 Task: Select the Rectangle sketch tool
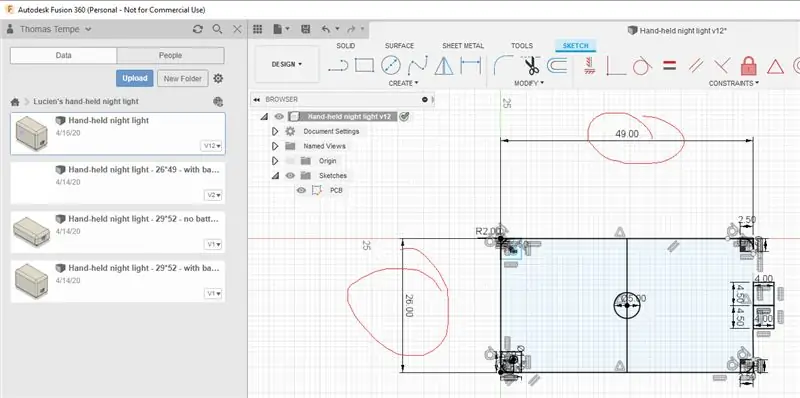[x=364, y=65]
